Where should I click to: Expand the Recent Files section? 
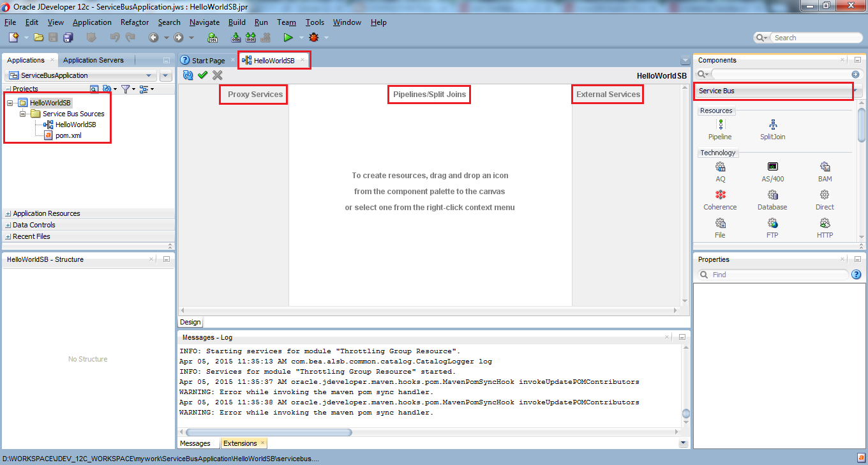8,237
